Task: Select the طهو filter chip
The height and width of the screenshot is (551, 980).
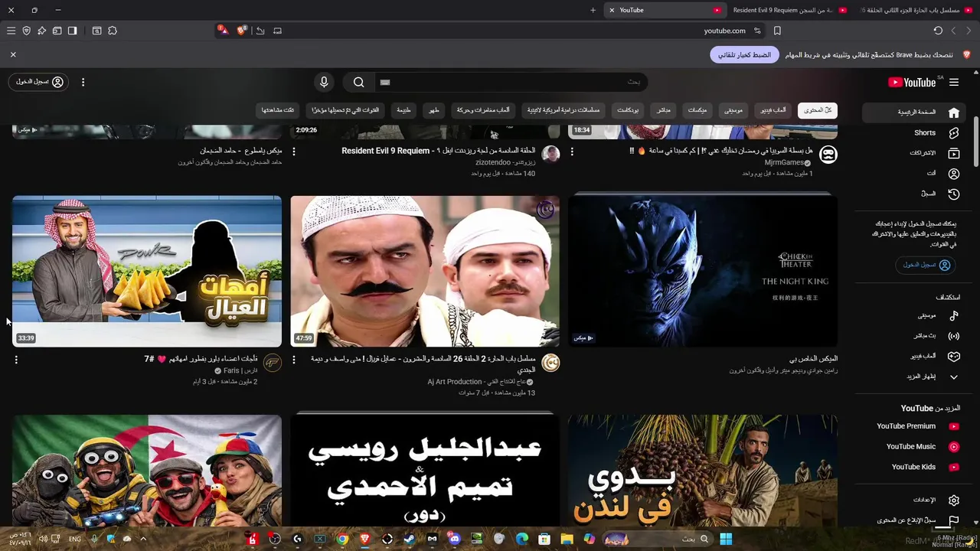Action: click(434, 110)
